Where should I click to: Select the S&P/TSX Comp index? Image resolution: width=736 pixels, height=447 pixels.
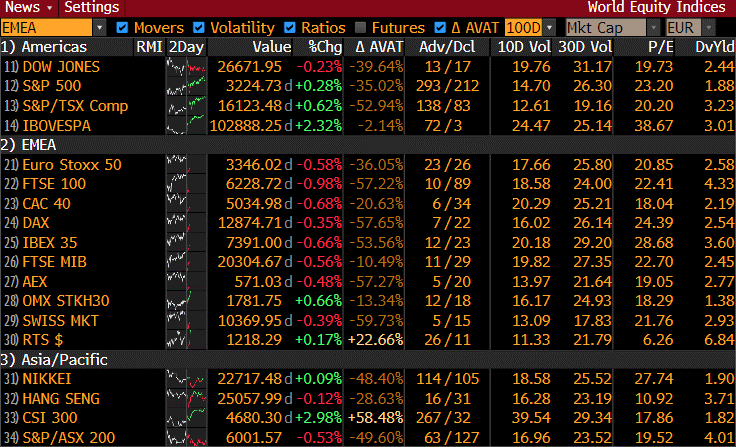[x=75, y=106]
